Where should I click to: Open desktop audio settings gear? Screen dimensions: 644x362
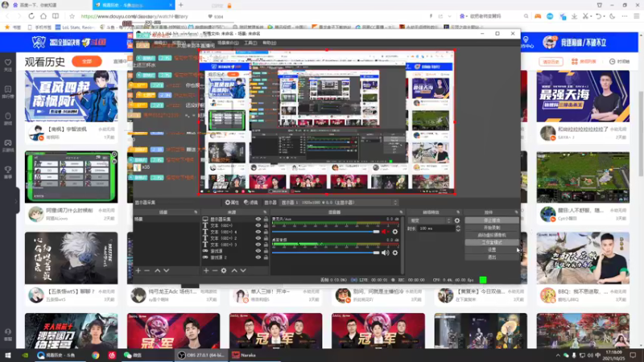[395, 253]
